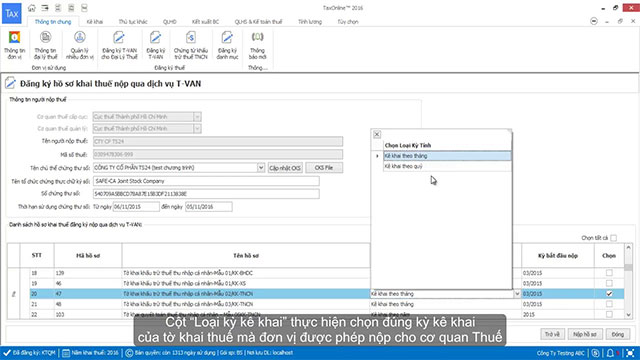
Task: Open Thông báo mới icon
Action: coord(257,45)
